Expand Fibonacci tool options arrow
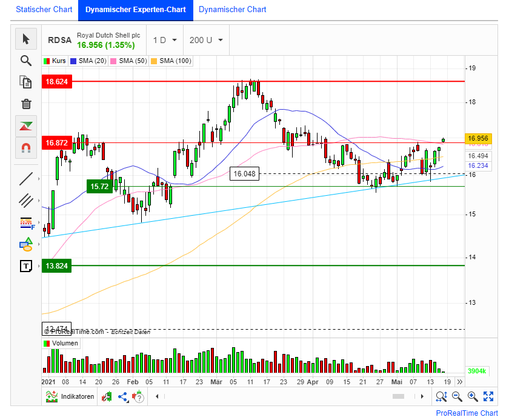 coord(39,222)
